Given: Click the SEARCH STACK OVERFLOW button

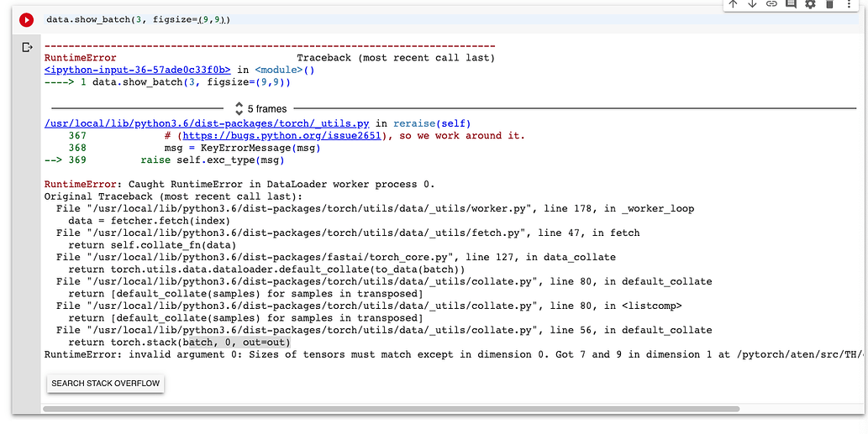Looking at the screenshot, I should click(x=105, y=383).
